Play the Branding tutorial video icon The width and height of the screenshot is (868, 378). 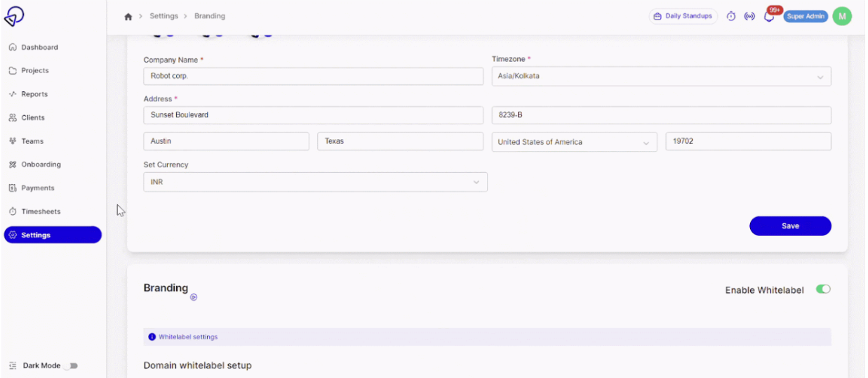click(194, 297)
